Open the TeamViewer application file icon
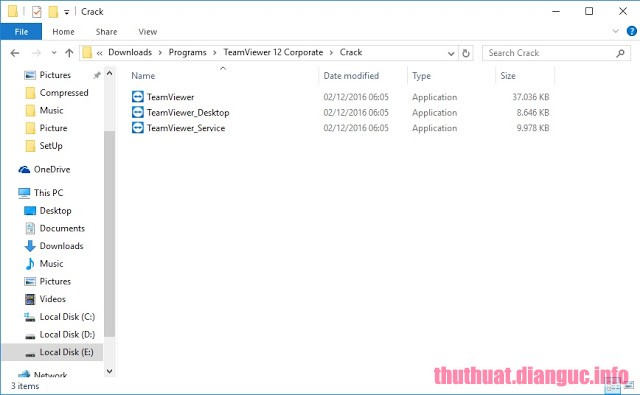This screenshot has height=395, width=640. (x=138, y=97)
